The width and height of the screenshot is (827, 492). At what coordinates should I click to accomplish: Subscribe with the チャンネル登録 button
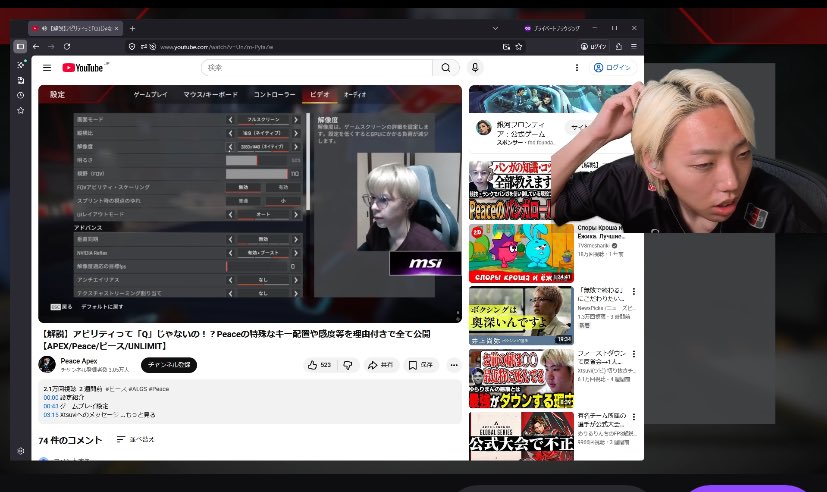(x=169, y=365)
